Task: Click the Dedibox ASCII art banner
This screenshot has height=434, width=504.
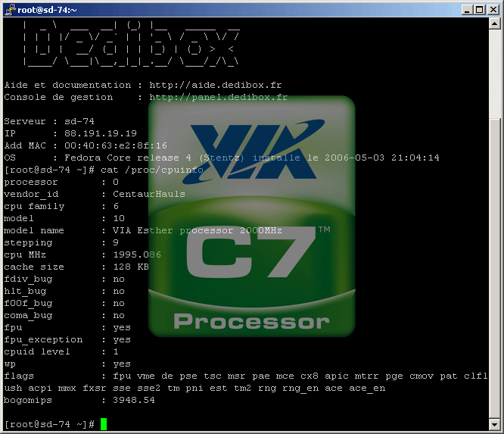Action: 131,43
